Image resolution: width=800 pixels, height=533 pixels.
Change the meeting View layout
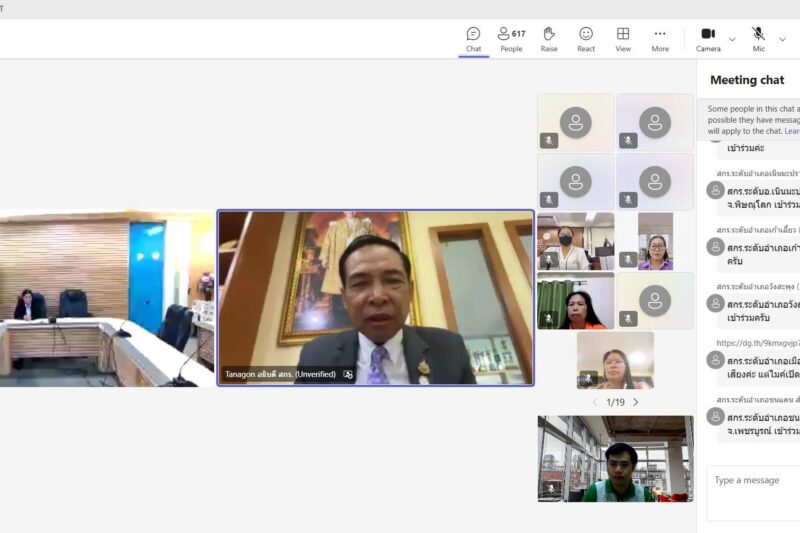(623, 39)
